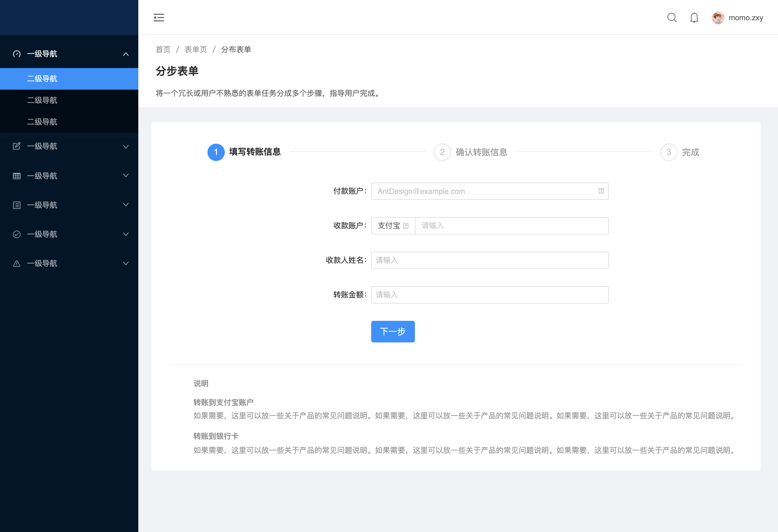Open search via magnifier icon
The height and width of the screenshot is (532, 778).
click(x=672, y=17)
